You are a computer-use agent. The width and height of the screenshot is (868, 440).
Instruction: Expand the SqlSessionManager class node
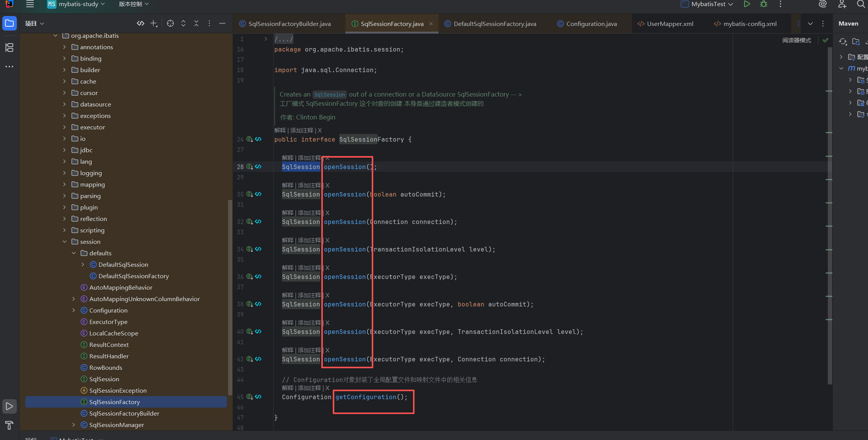tap(74, 425)
